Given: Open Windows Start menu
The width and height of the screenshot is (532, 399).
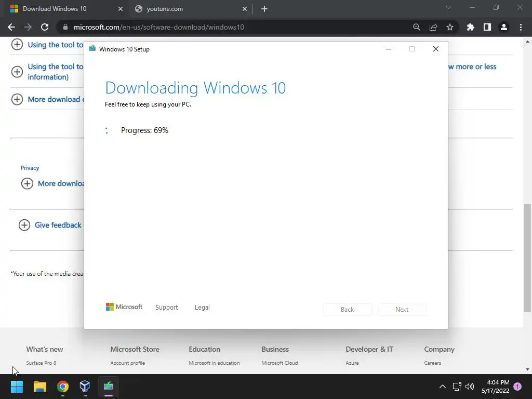Looking at the screenshot, I should click(x=17, y=387).
